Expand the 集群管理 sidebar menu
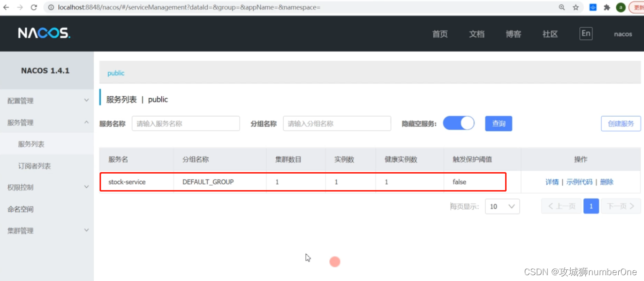 47,230
